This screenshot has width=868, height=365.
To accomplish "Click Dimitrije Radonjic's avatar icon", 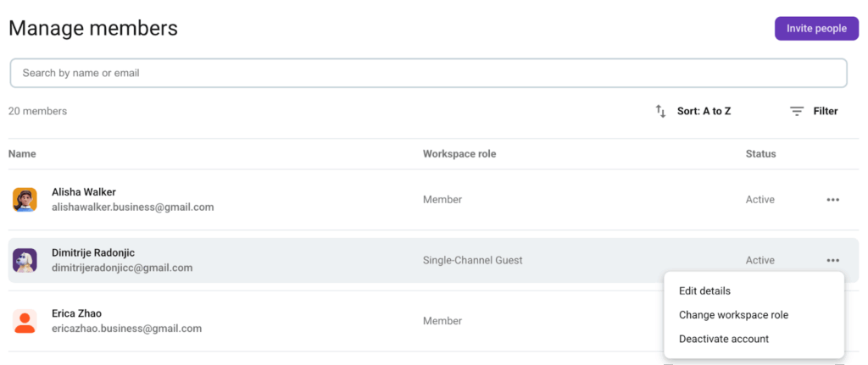I will click(25, 260).
